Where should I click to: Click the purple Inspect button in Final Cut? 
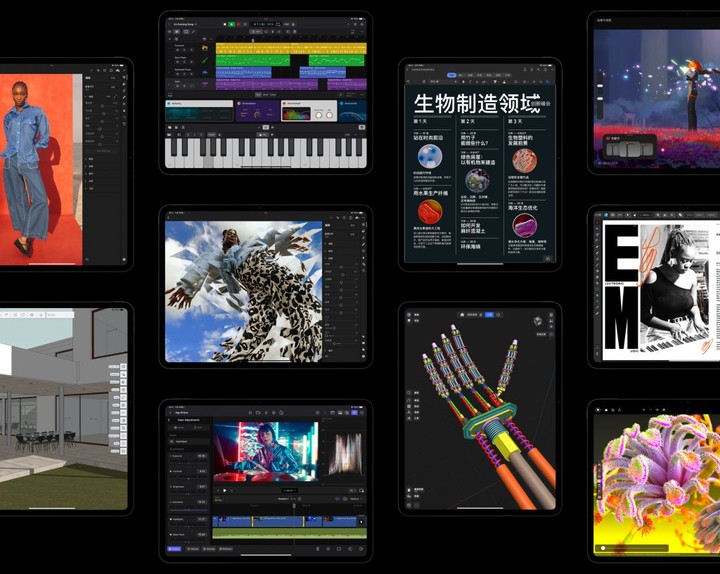tap(176, 548)
